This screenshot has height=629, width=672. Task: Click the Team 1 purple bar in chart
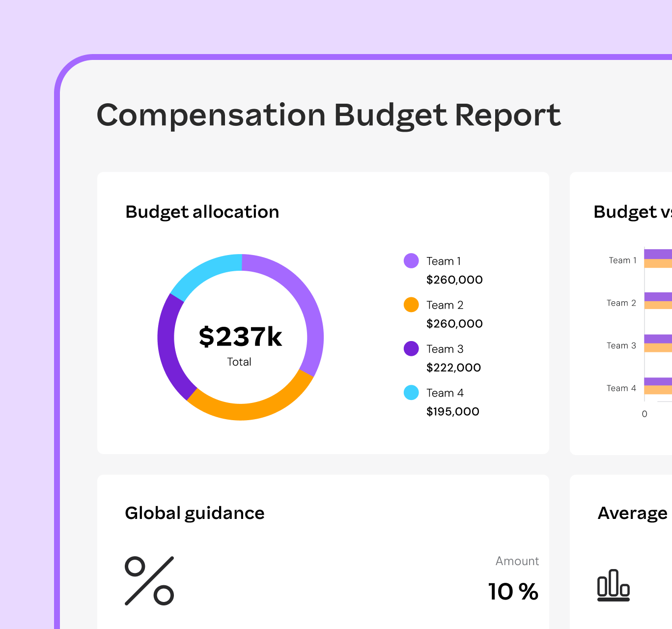[x=658, y=254]
